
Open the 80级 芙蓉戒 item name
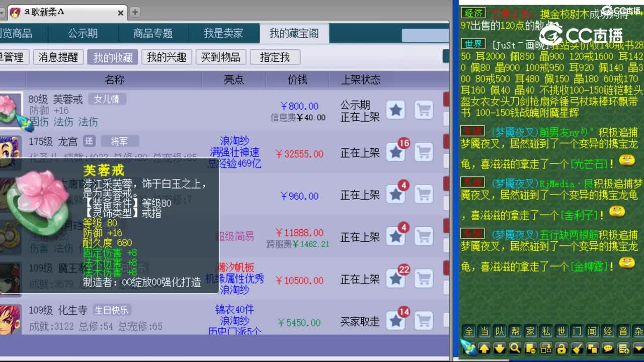tap(55, 100)
